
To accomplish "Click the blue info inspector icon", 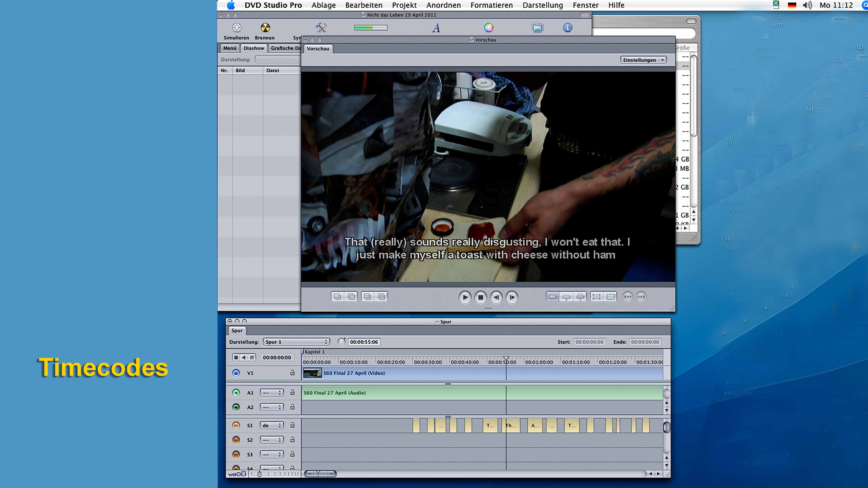I will tap(567, 28).
